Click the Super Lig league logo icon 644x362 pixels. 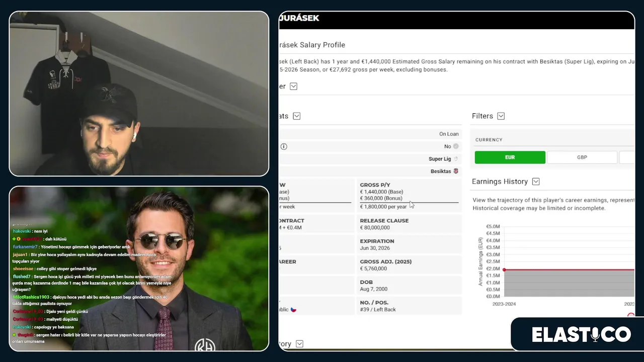456,159
